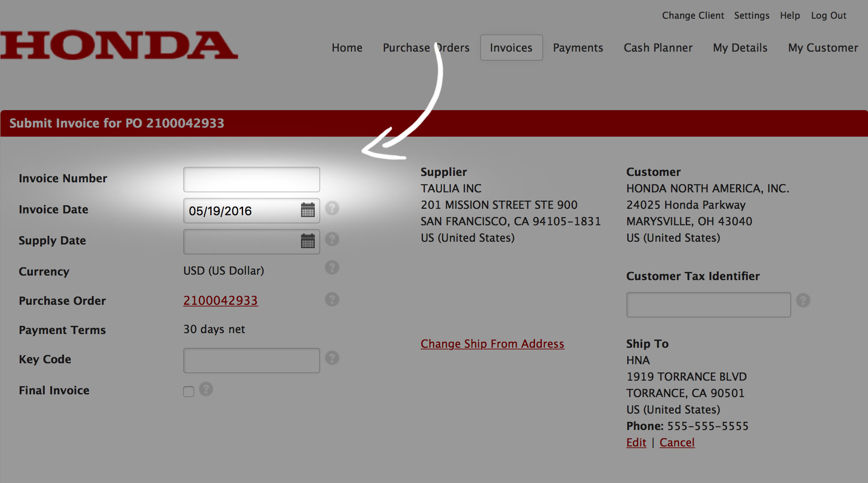This screenshot has width=868, height=483.
Task: Show help for the Purchase Order field
Action: 332,299
